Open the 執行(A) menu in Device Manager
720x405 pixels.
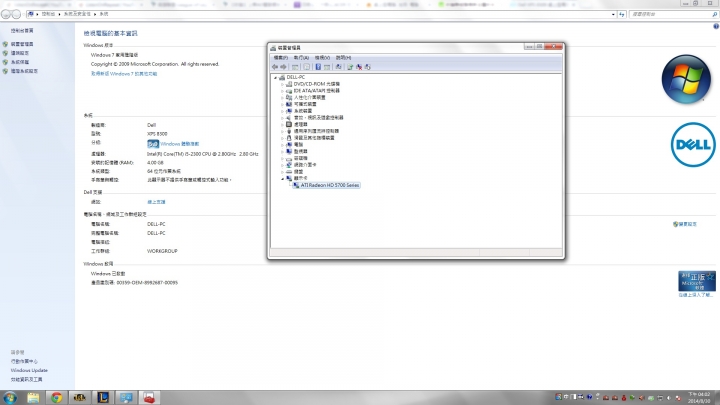(x=301, y=58)
